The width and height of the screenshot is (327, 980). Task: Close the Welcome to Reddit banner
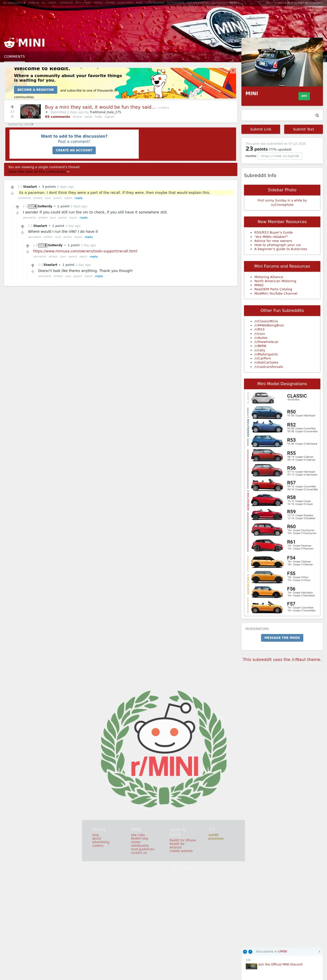(x=233, y=70)
